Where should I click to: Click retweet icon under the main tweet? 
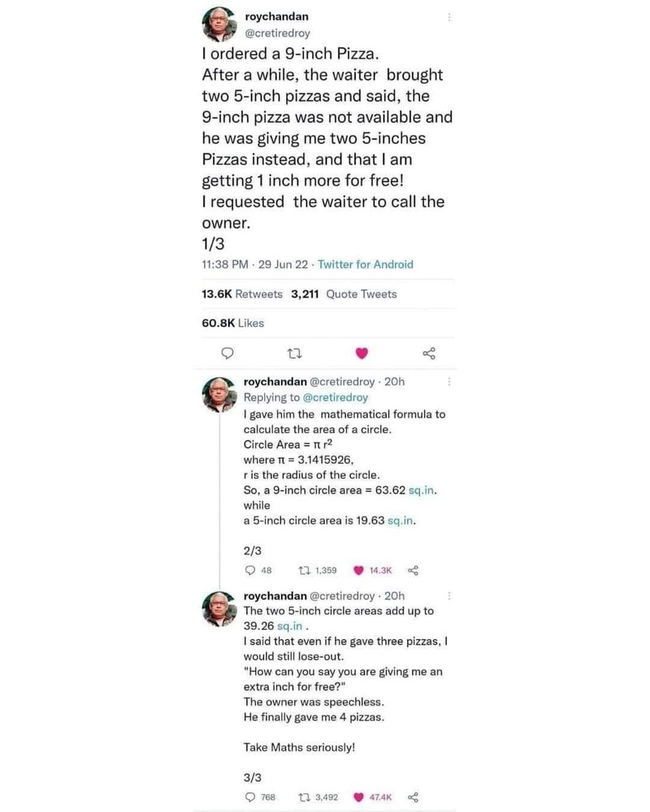(295, 353)
